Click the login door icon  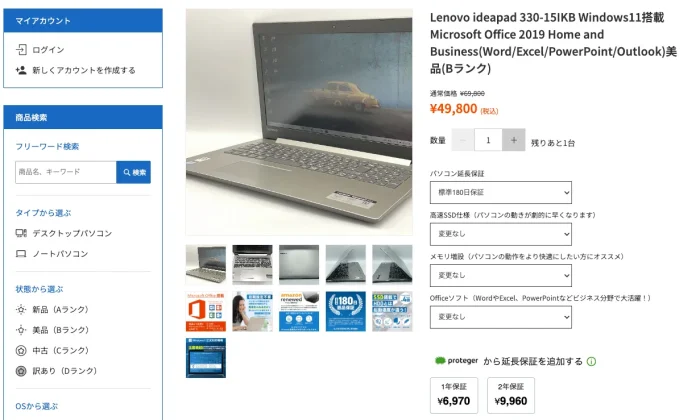tap(21, 49)
